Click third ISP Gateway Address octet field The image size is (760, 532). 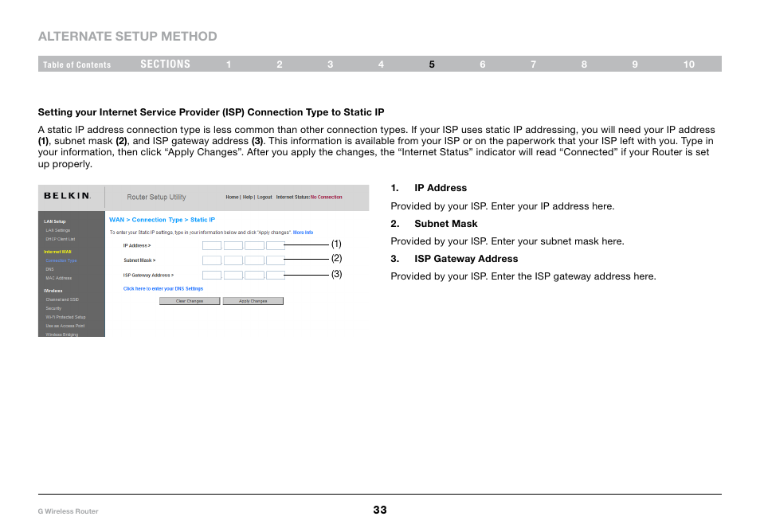coord(254,276)
